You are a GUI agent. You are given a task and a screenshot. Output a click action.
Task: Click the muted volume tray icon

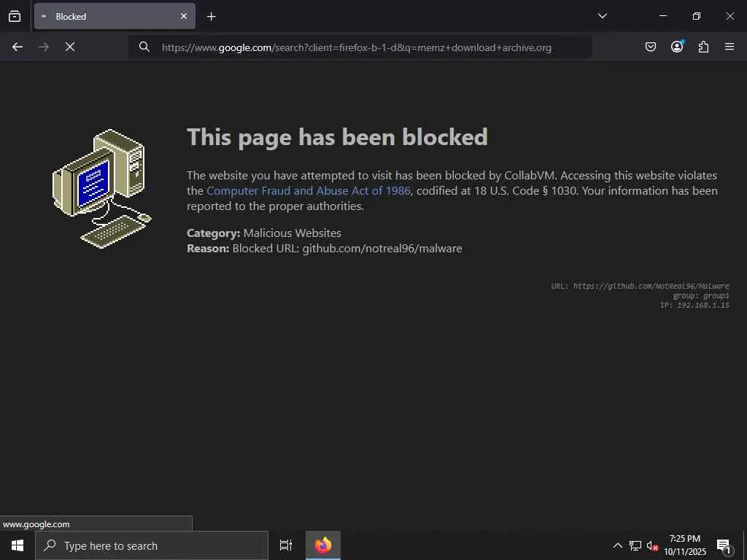coord(652,545)
